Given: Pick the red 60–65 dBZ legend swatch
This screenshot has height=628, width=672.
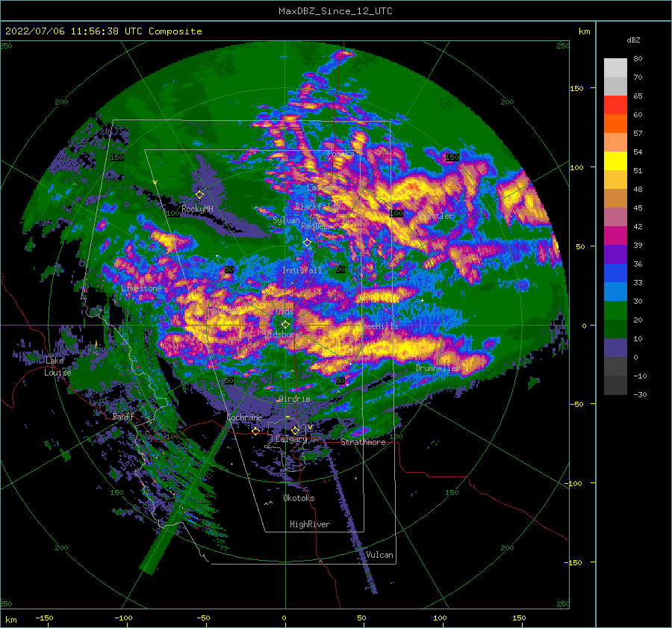Looking at the screenshot, I should point(615,105).
